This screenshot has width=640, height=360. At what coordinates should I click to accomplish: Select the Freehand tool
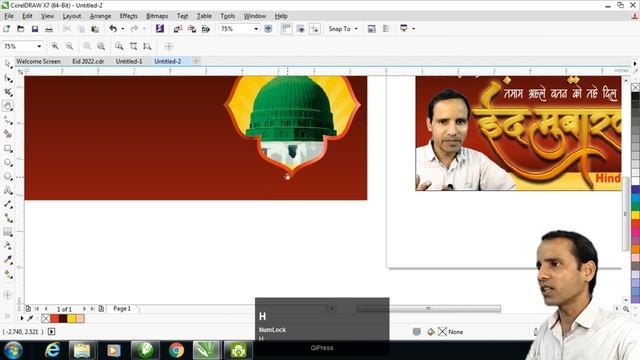coord(8,120)
